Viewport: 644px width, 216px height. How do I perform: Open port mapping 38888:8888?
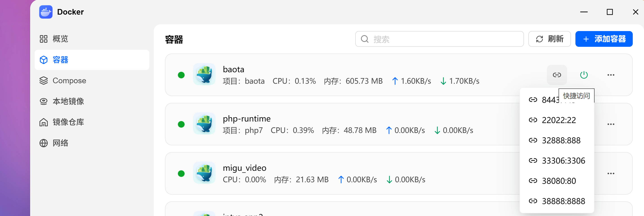tap(557, 201)
